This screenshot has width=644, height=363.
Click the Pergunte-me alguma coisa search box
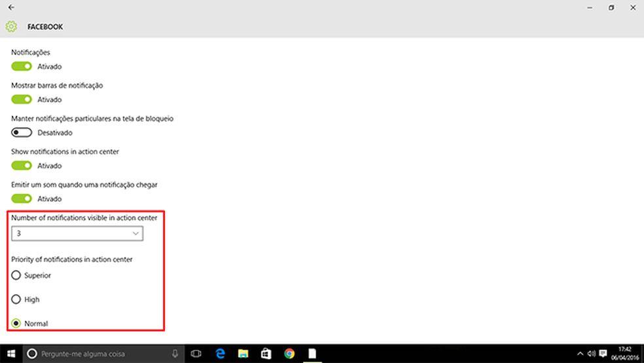click(103, 354)
